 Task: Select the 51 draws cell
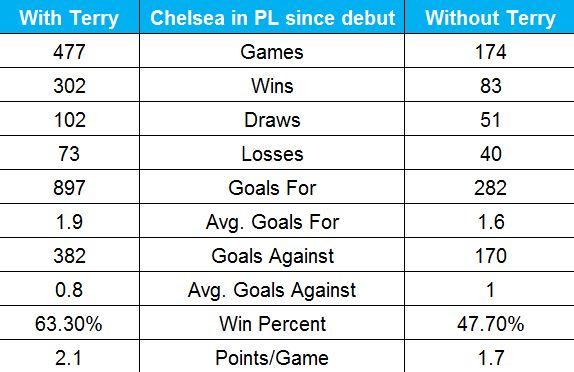point(491,120)
